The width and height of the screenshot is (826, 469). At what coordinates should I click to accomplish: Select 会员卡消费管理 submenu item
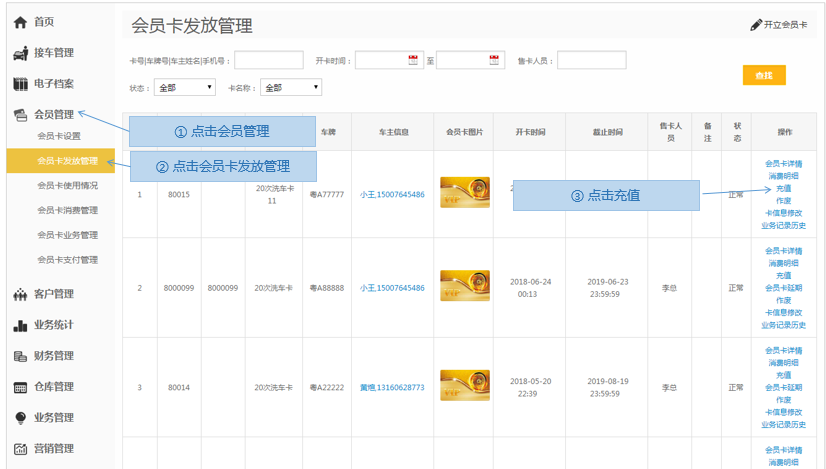[67, 210]
